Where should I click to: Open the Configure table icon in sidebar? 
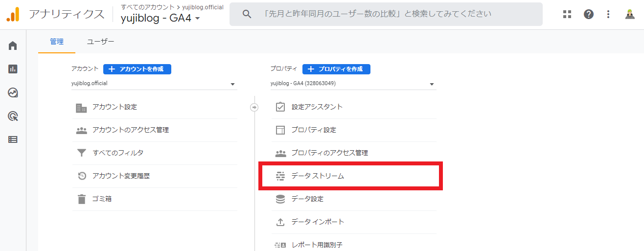click(x=13, y=139)
